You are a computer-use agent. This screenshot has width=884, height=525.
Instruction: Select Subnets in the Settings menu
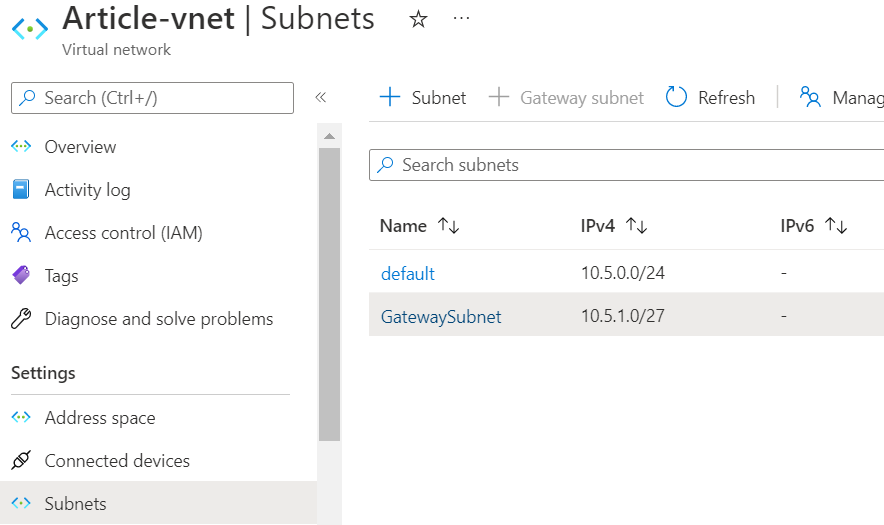point(76,504)
